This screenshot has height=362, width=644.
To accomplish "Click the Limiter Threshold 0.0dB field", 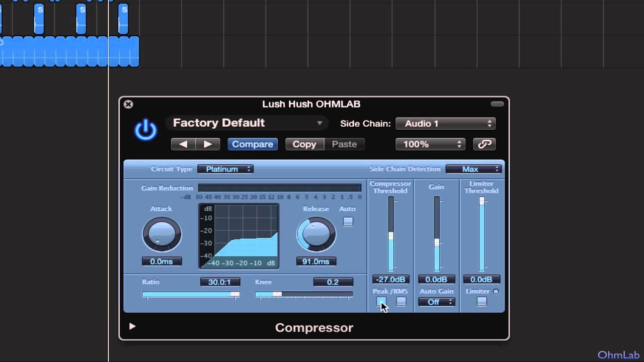I will click(x=481, y=280).
